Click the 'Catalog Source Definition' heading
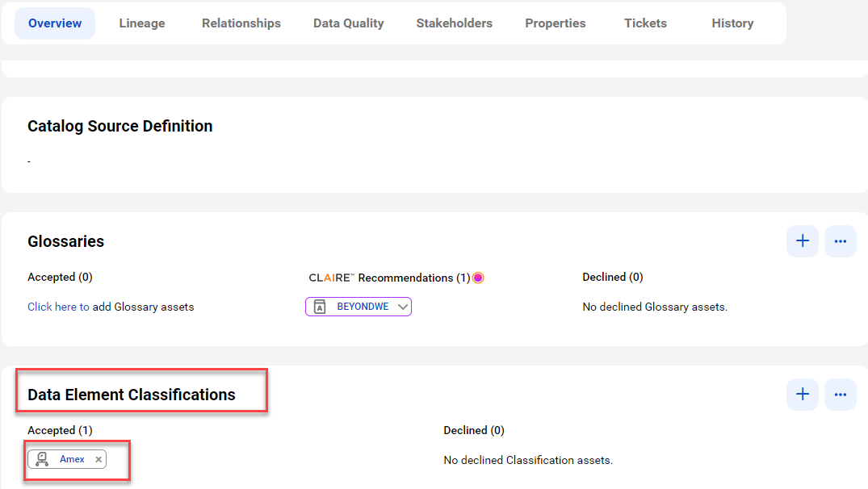 (x=120, y=126)
